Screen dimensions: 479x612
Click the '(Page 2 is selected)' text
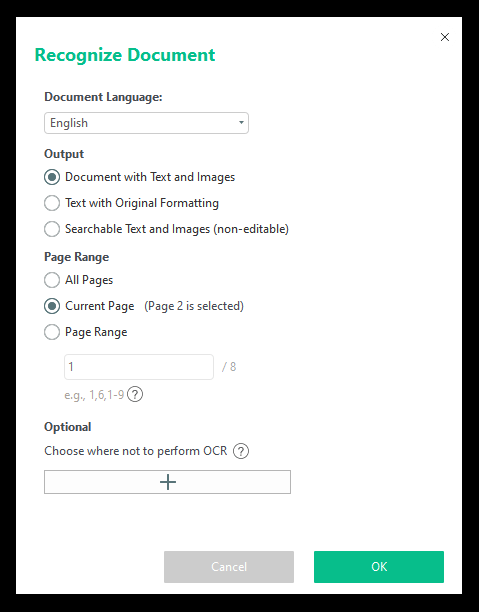click(194, 306)
